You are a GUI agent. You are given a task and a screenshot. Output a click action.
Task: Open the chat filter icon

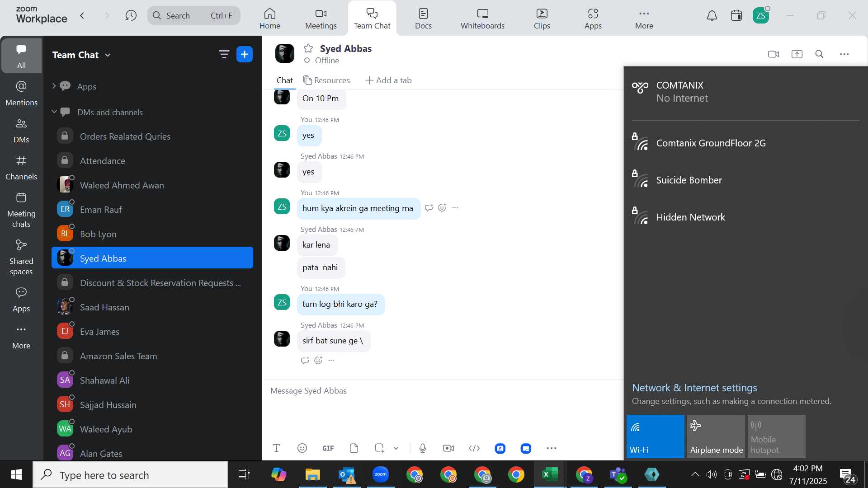click(224, 55)
